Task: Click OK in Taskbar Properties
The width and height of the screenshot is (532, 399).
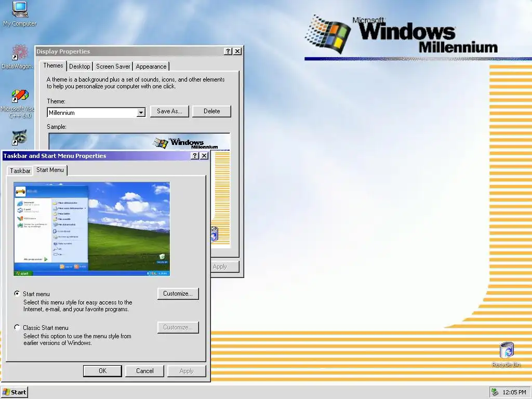Action: click(x=102, y=371)
